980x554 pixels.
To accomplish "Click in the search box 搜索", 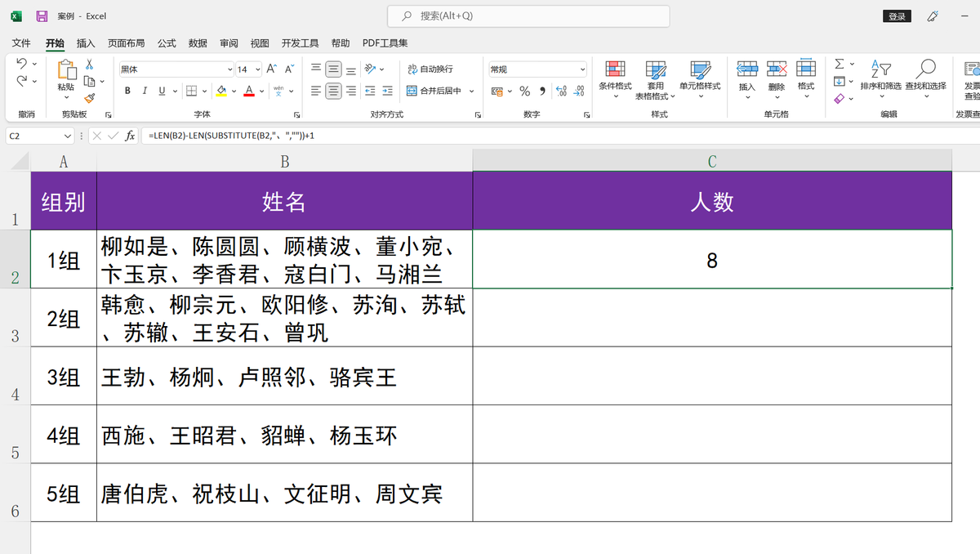I will [529, 16].
